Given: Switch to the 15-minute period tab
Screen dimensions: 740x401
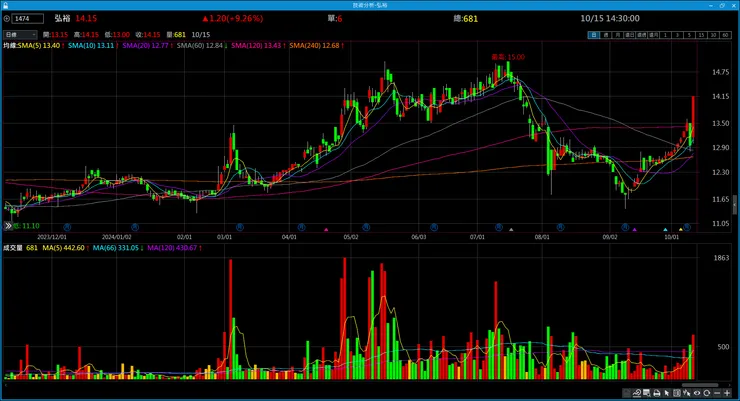Looking at the screenshot, I should click(x=701, y=35).
